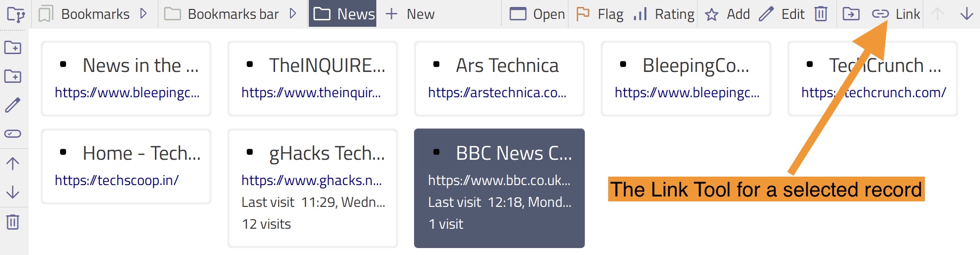Click the Open toolbar button
The height and width of the screenshot is (255, 980).
click(537, 14)
